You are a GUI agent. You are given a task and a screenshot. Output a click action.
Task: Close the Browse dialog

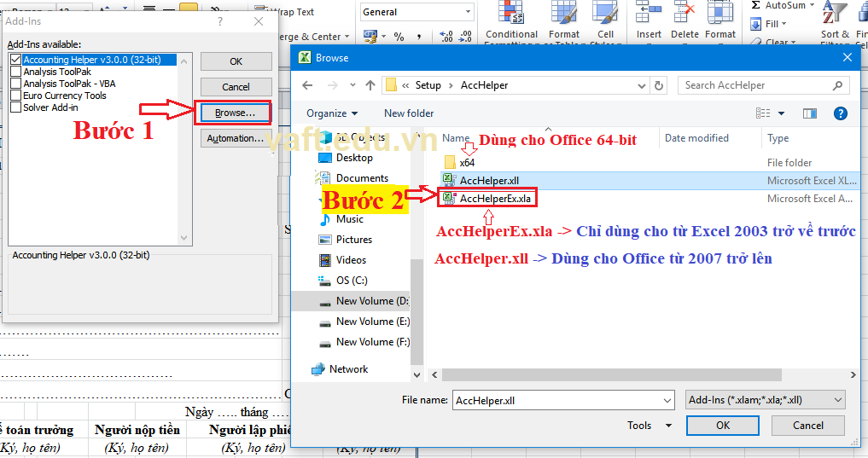click(x=847, y=57)
